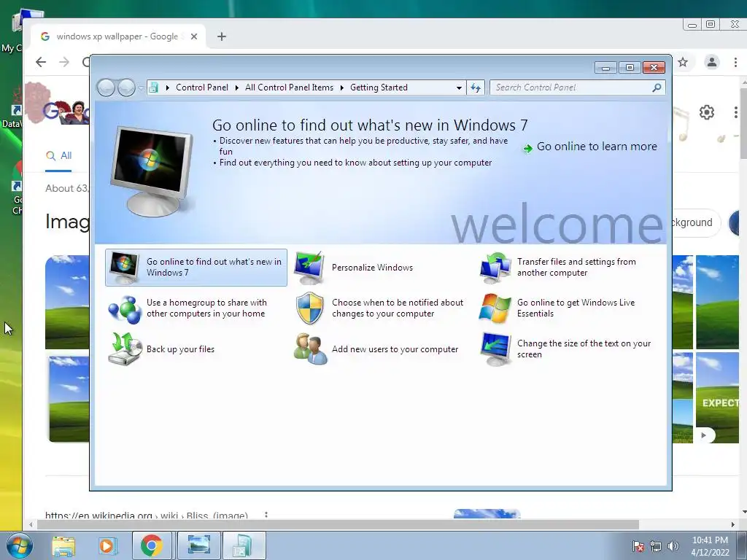The image size is (747, 560).
Task: Go forward in Chrome browser
Action: 64,62
